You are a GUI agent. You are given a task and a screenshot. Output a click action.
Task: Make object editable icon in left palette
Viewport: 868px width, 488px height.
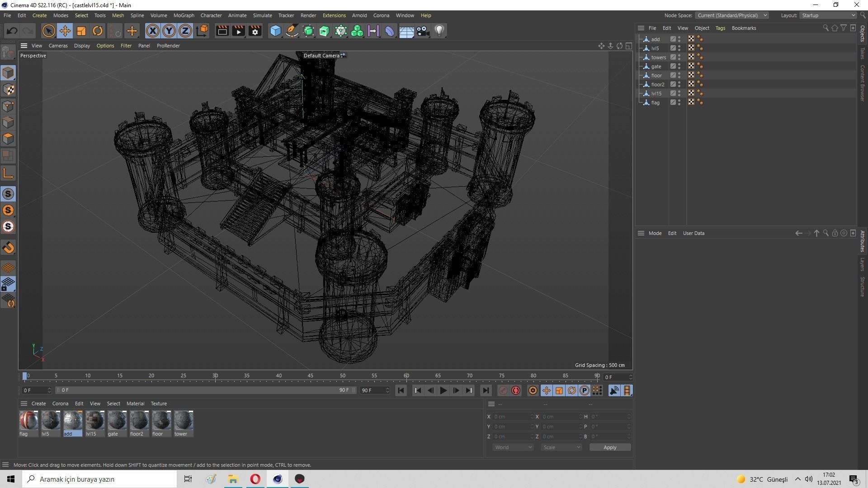click(8, 53)
